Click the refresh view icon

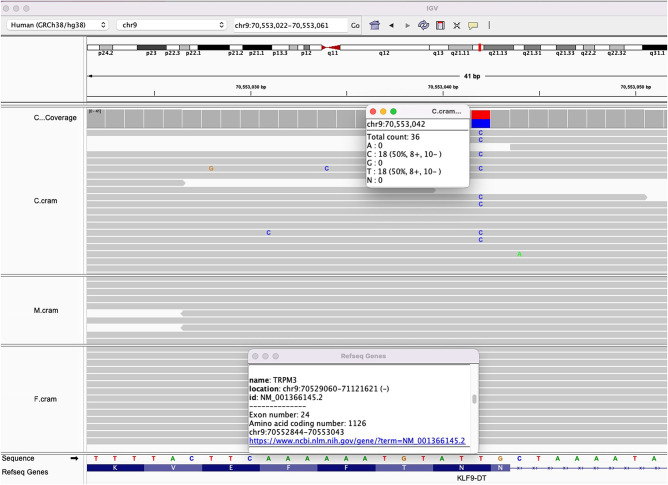(x=423, y=23)
